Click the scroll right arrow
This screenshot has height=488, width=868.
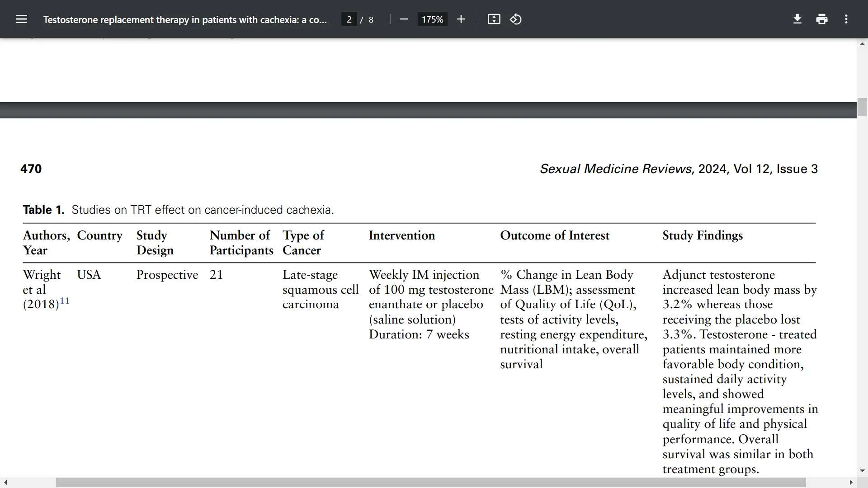tap(851, 483)
